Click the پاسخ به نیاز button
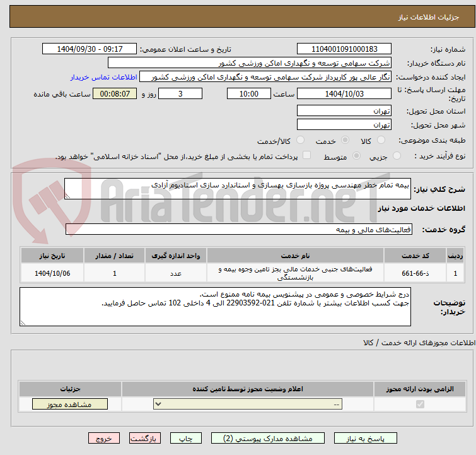The height and width of the screenshot is (455, 476). (366, 439)
